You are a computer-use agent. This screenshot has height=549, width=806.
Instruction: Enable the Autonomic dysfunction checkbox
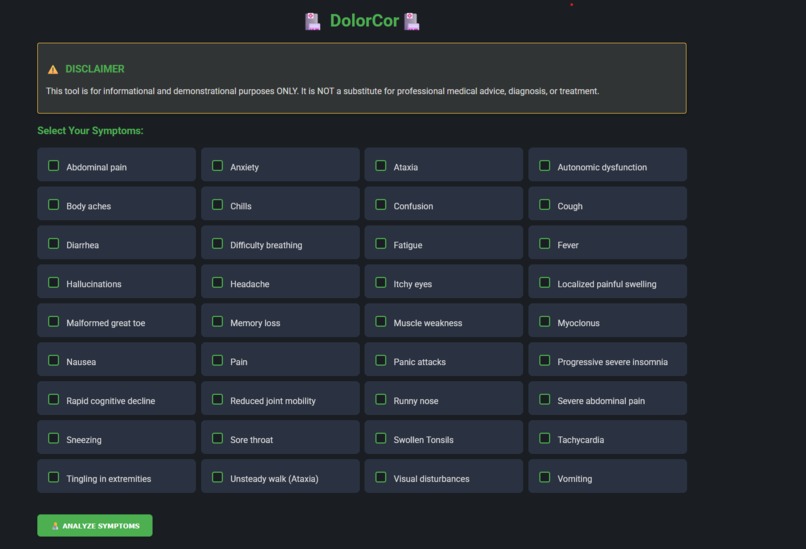545,166
